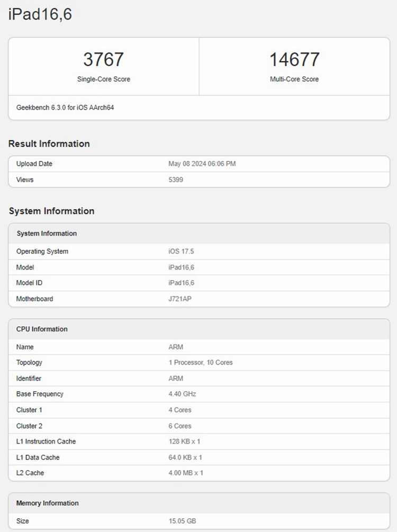Click the Cluster 2 label
This screenshot has height=532, width=397.
[x=29, y=426]
